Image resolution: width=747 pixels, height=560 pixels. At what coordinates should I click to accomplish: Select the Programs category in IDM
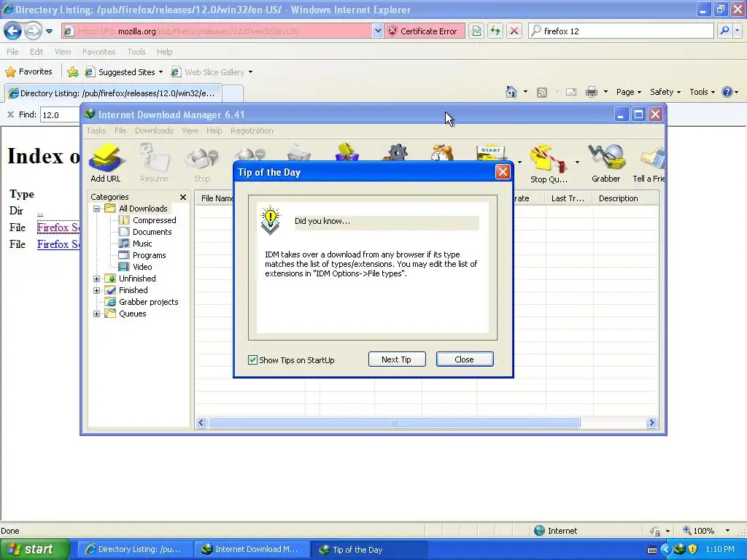point(149,255)
